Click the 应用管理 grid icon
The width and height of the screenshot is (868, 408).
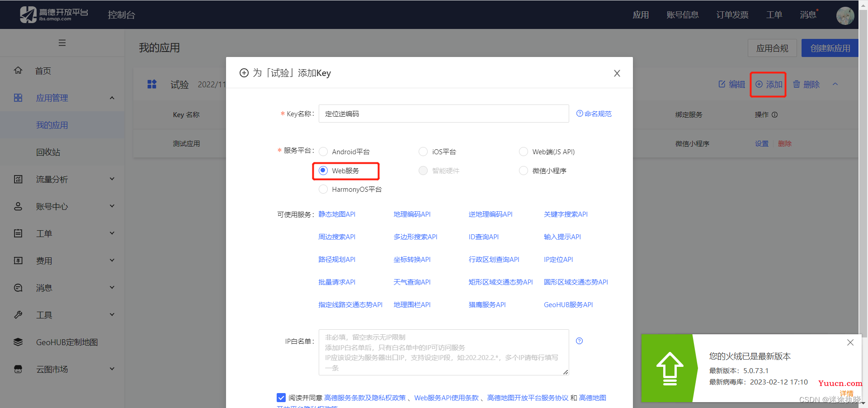(x=18, y=98)
